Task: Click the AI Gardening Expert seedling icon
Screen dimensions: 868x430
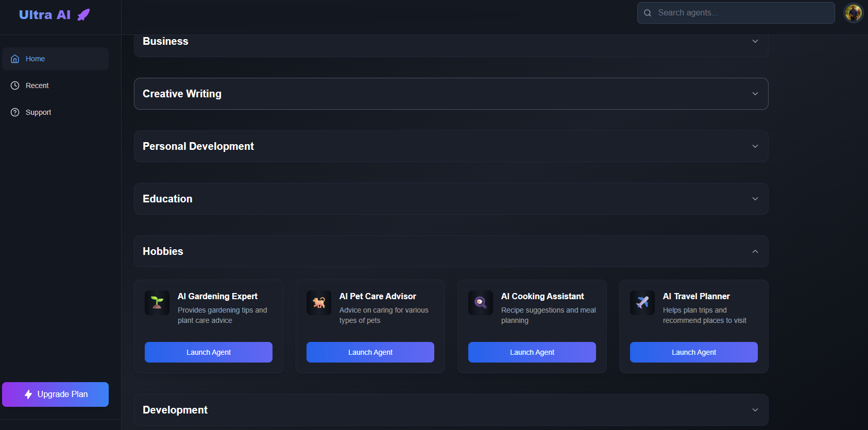Action: pos(157,303)
